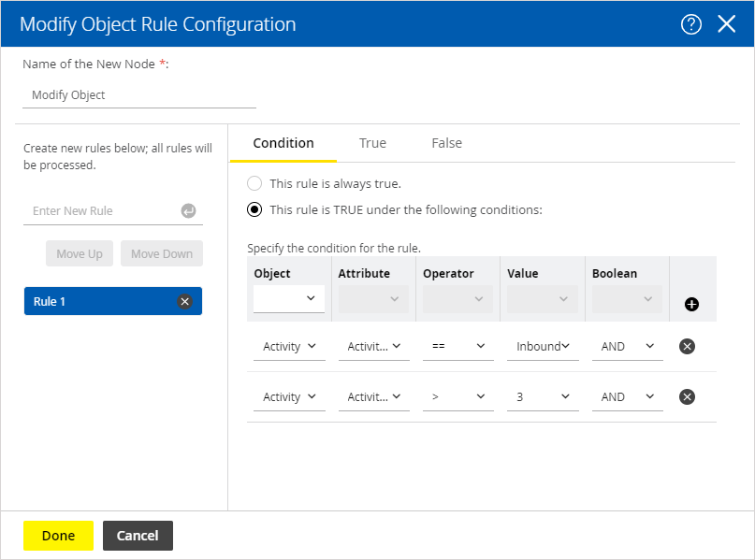
Task: Remove the greater-than 3 condition row
Action: (x=687, y=397)
